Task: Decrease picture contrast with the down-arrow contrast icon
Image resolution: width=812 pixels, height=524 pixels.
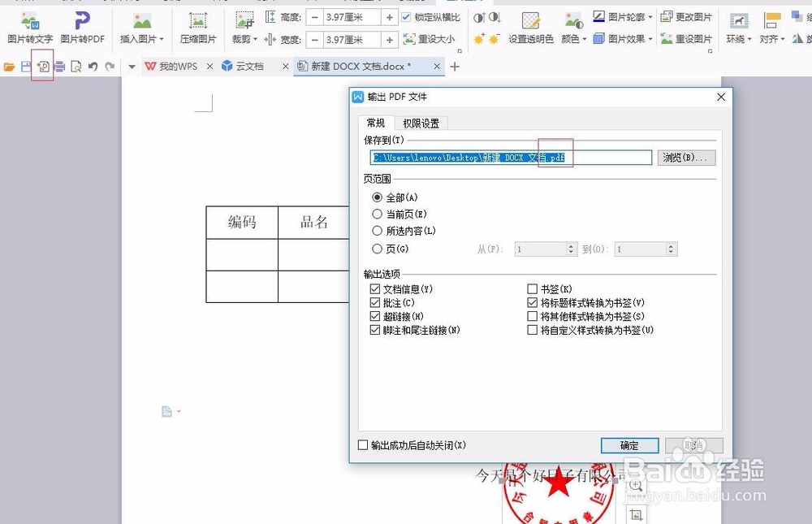Action: 495,18
